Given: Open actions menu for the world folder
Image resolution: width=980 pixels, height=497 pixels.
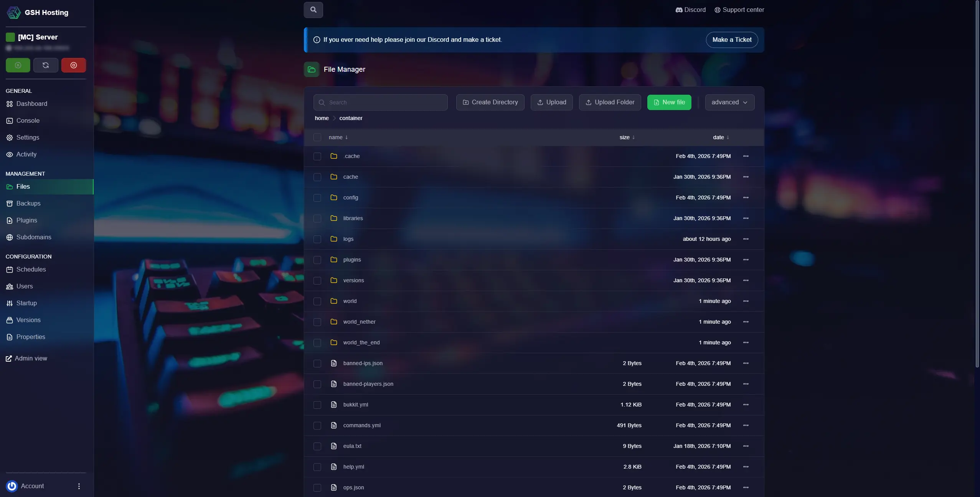Looking at the screenshot, I should pyautogui.click(x=746, y=301).
